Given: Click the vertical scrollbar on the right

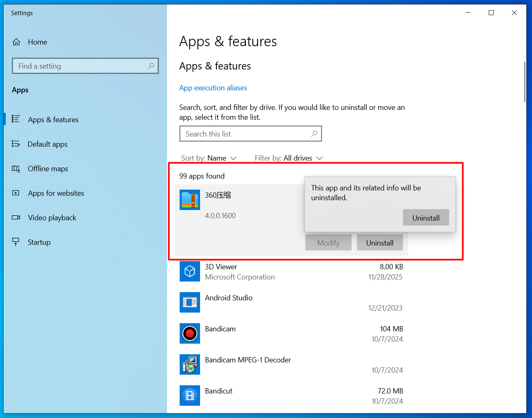Looking at the screenshot, I should [x=525, y=82].
